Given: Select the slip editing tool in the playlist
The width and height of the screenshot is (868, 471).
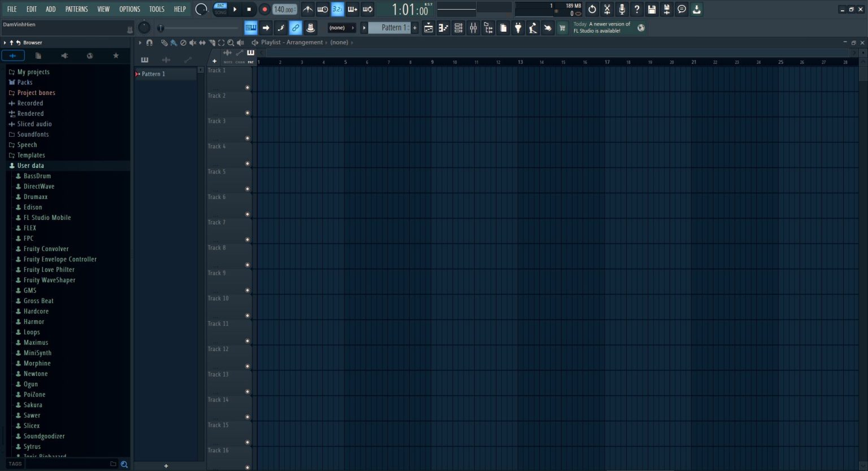Looking at the screenshot, I should point(202,42).
